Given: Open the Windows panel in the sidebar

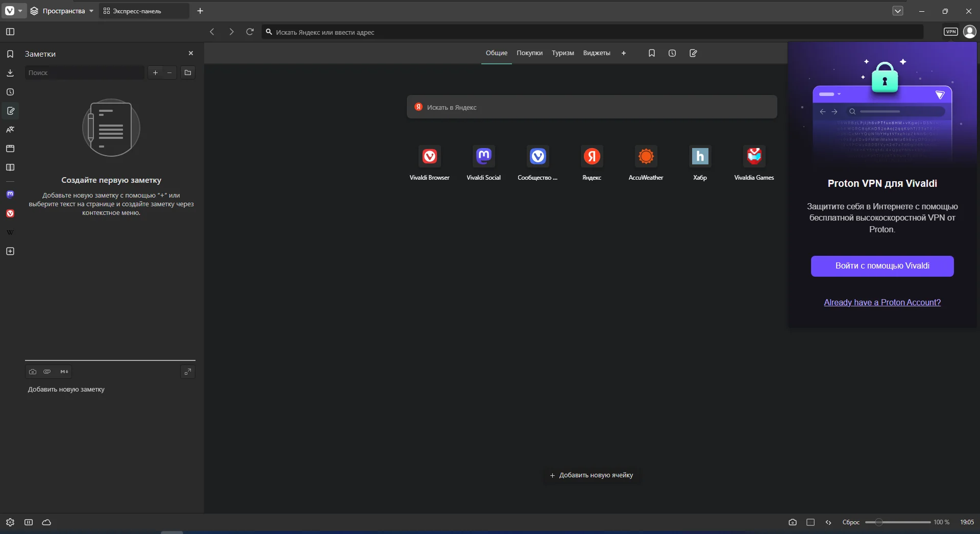Looking at the screenshot, I should (x=10, y=149).
